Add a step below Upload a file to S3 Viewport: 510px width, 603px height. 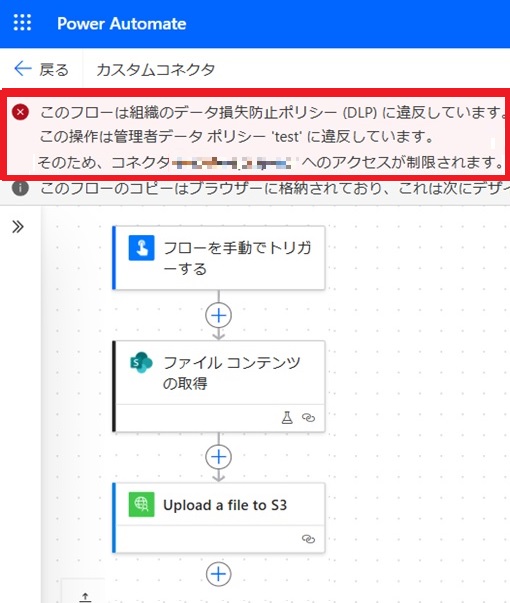(x=218, y=574)
